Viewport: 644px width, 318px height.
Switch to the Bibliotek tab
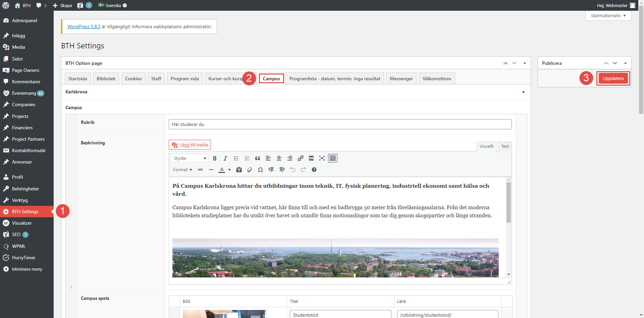point(106,79)
